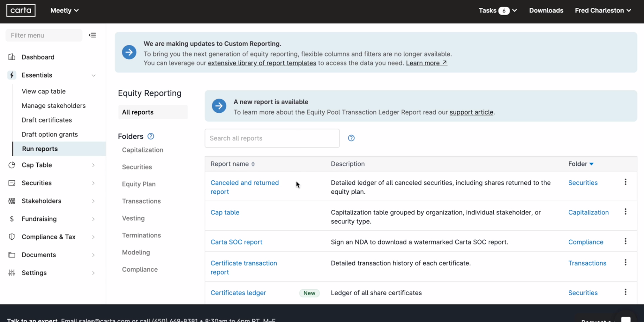Expand the Compliance & Tax section chevron
The width and height of the screenshot is (644, 322).
point(94,237)
